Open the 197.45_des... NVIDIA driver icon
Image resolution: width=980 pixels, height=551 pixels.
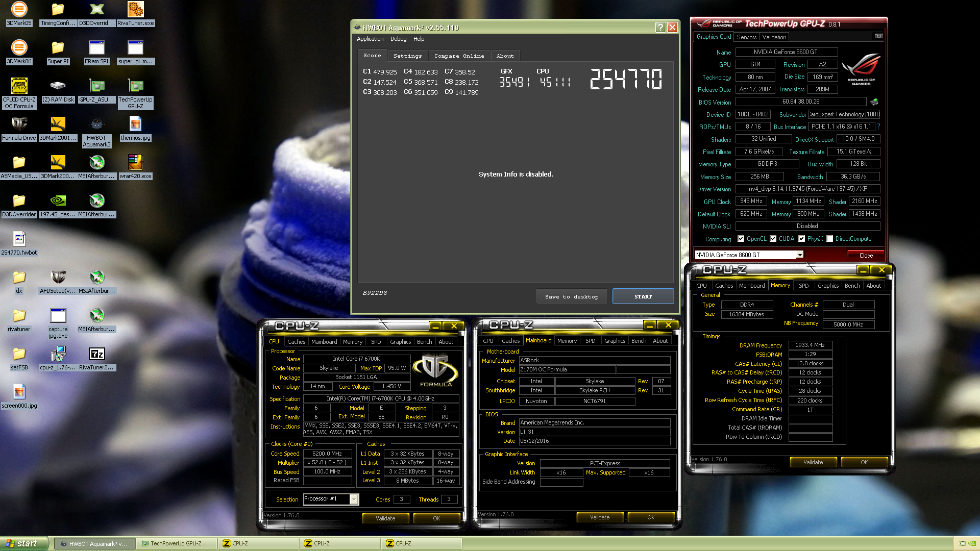pos(58,205)
